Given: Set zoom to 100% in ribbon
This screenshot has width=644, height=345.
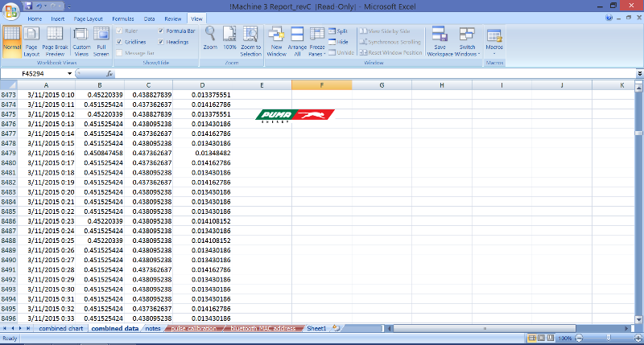Looking at the screenshot, I should pos(229,39).
